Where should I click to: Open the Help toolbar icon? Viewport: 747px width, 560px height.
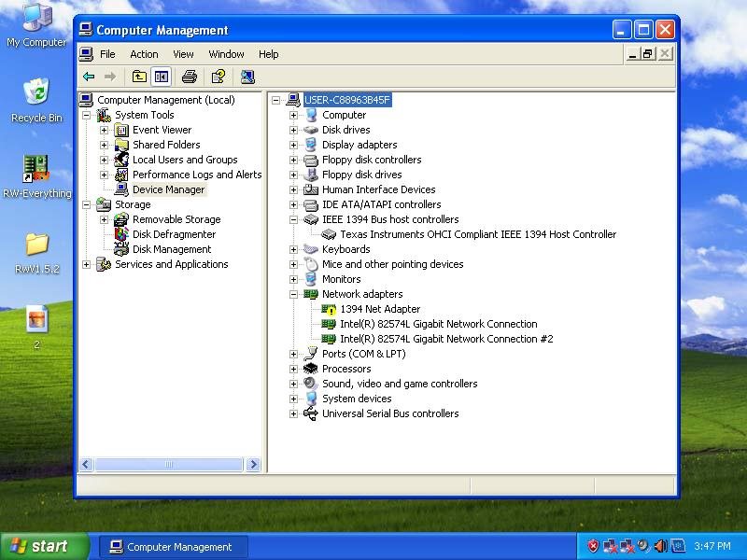[x=218, y=77]
